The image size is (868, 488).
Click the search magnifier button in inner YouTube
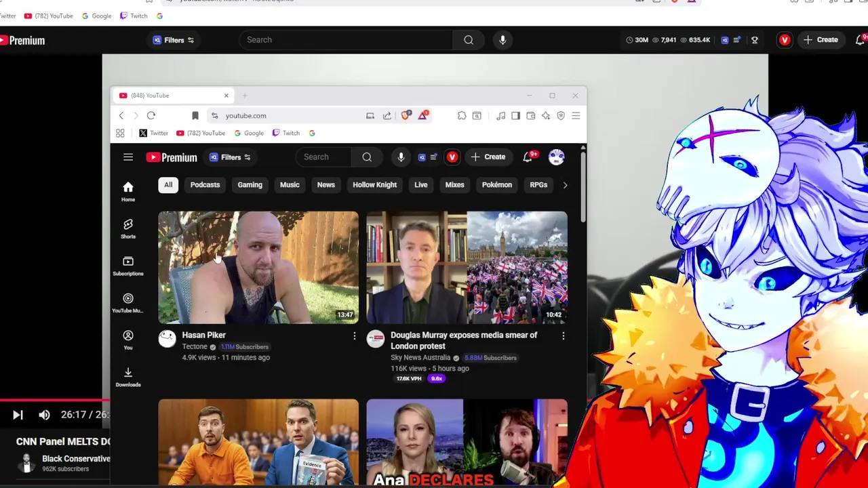click(367, 157)
